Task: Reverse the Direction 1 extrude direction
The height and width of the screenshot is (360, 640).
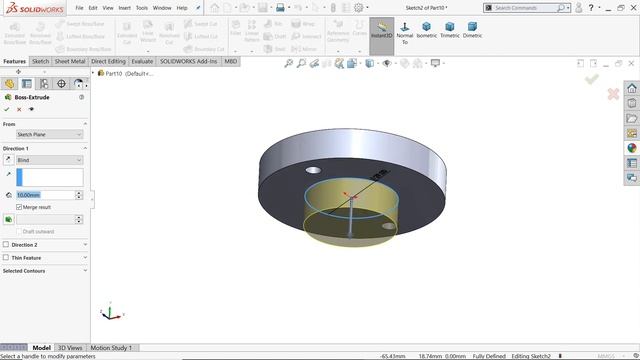Action: click(x=8, y=160)
